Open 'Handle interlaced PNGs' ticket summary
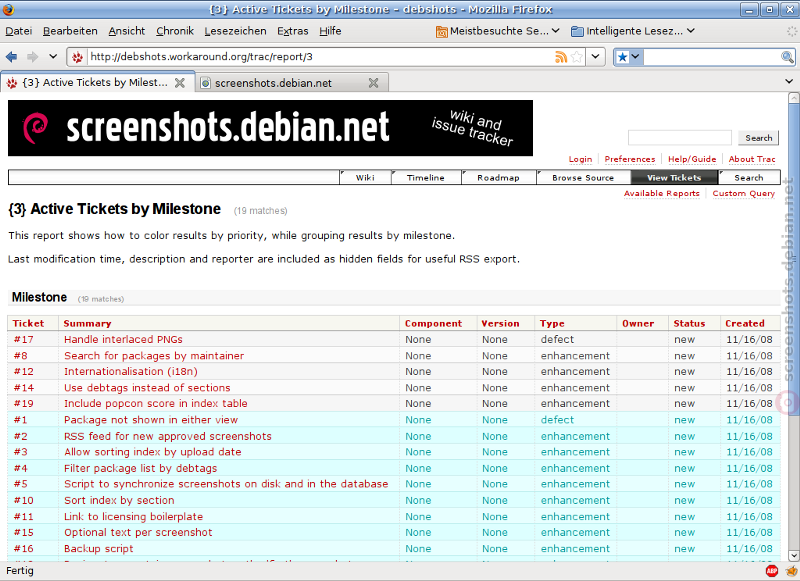 [123, 340]
